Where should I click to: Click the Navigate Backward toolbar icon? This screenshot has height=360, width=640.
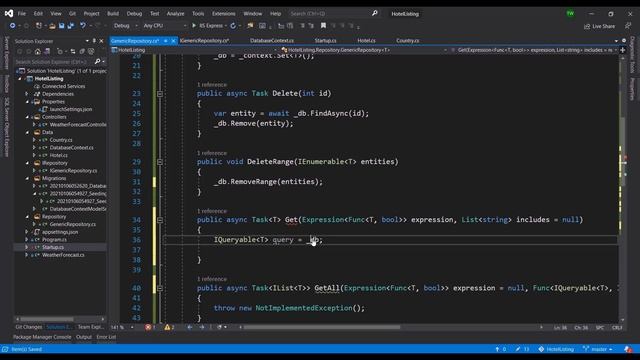tap(12, 26)
